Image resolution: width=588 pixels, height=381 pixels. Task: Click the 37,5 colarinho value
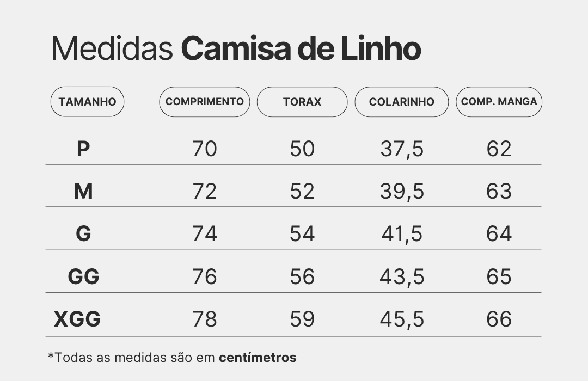pos(402,149)
